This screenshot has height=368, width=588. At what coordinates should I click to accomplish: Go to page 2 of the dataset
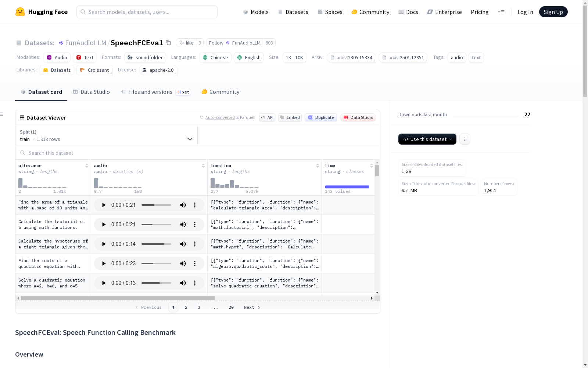click(x=186, y=307)
